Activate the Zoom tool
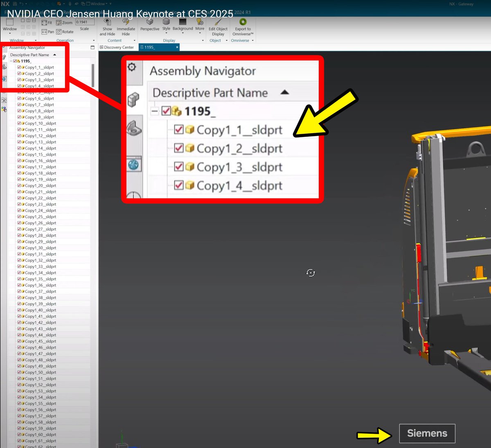491x448 pixels. pyautogui.click(x=64, y=22)
